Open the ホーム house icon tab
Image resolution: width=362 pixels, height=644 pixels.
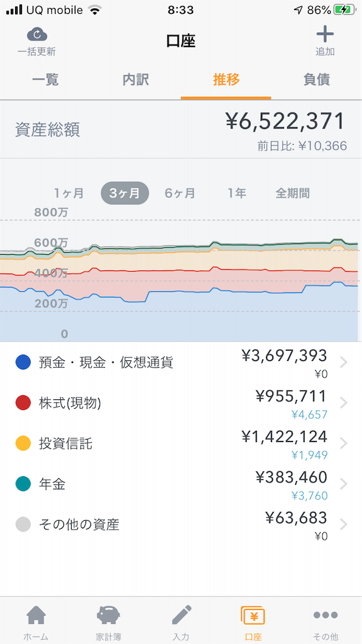(36, 616)
